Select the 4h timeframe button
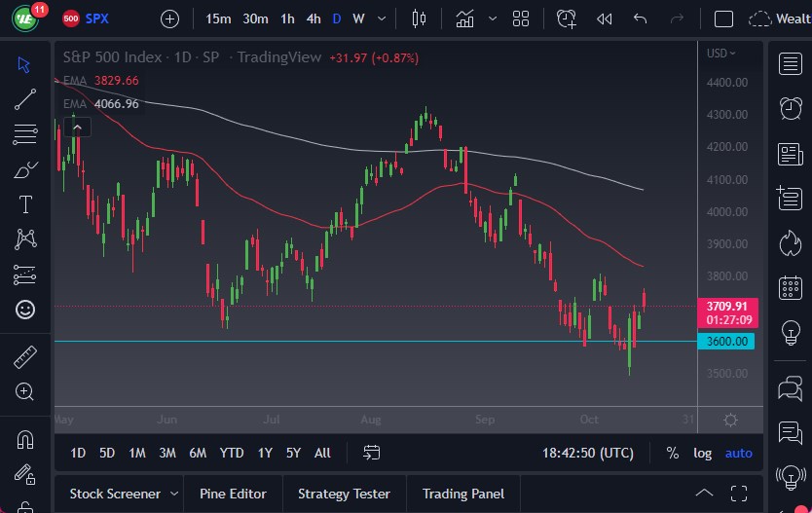Screen dimensions: 812x513 coord(313,18)
